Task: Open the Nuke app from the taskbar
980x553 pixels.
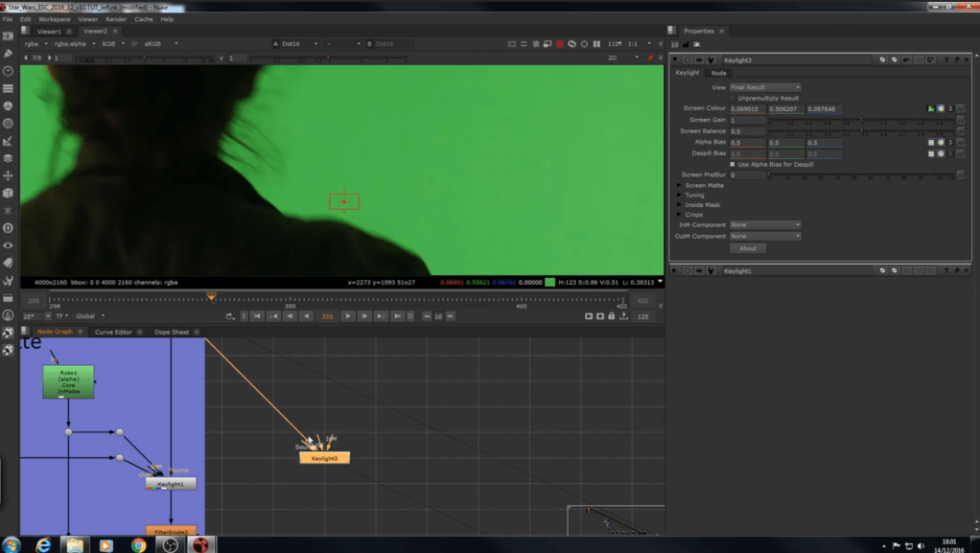Action: (x=200, y=544)
